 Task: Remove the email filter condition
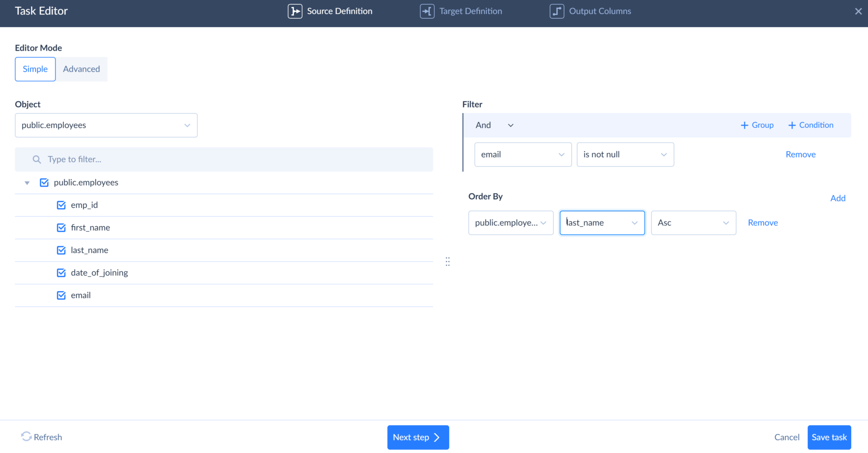tap(800, 154)
